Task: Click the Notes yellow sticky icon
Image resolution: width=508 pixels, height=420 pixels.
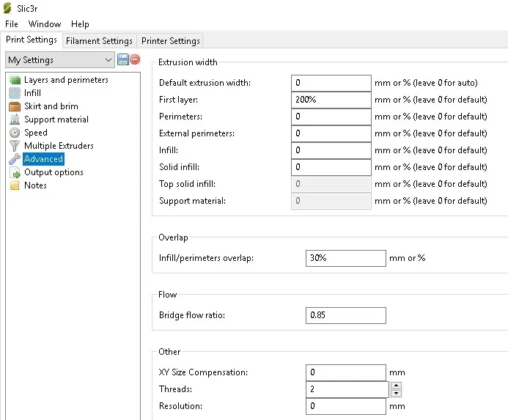Action: click(15, 185)
